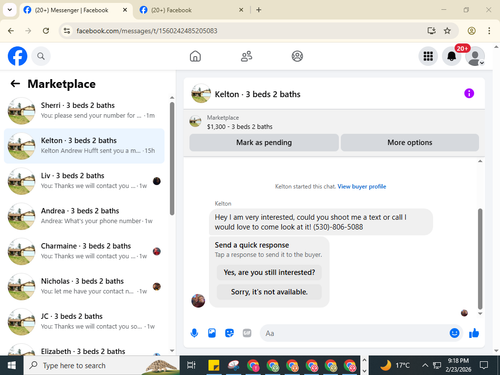Open Nicholas 3 beds 2 baths conversation
Screen dimensions: 500x375
click(84, 287)
